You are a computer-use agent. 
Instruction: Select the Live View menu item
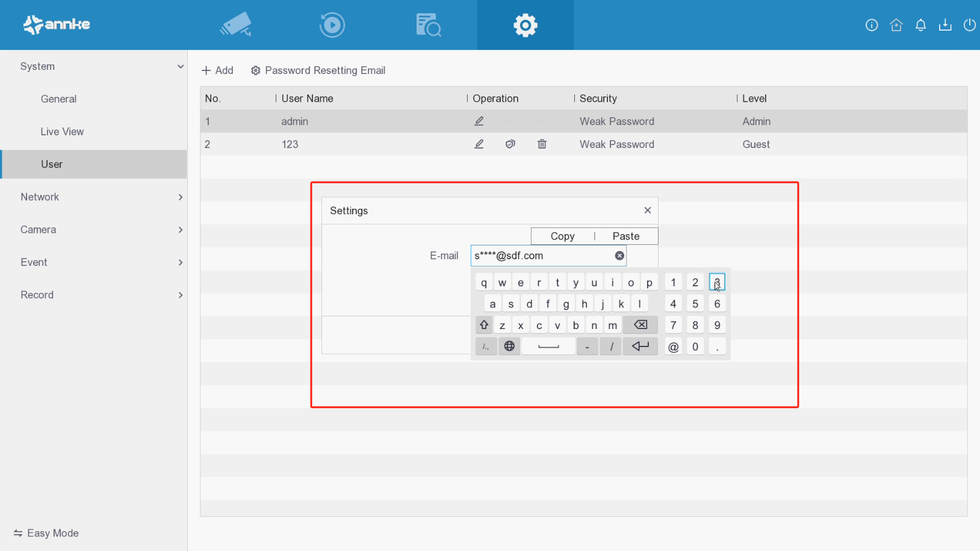(x=62, y=132)
